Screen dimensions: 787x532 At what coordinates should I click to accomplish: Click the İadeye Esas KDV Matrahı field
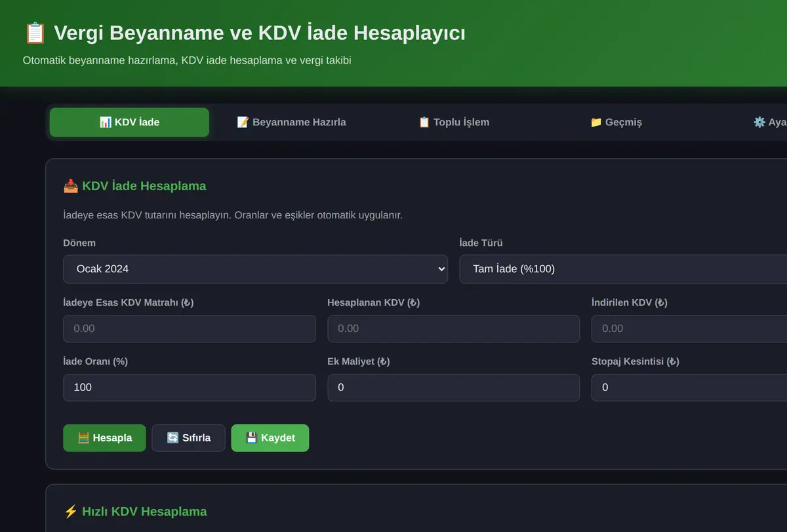point(190,329)
